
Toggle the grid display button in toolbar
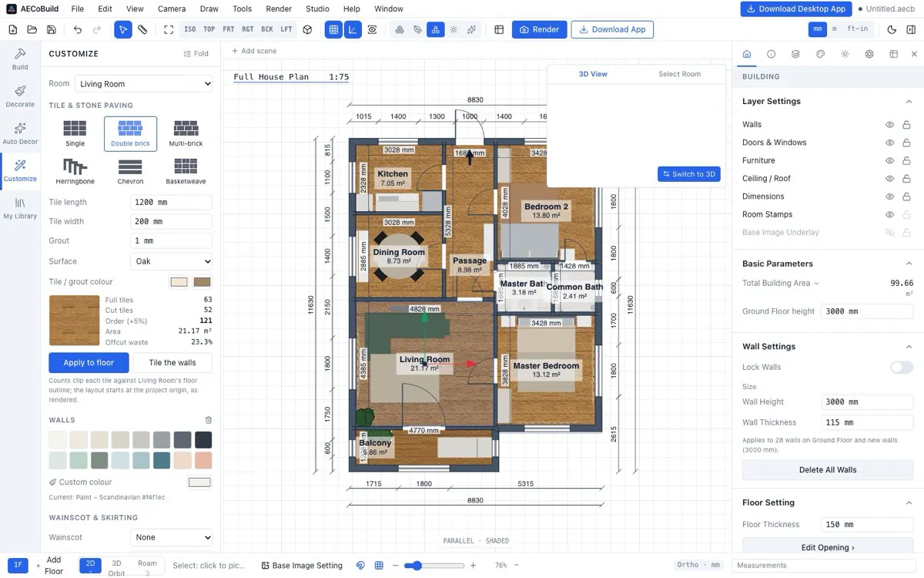(x=333, y=29)
